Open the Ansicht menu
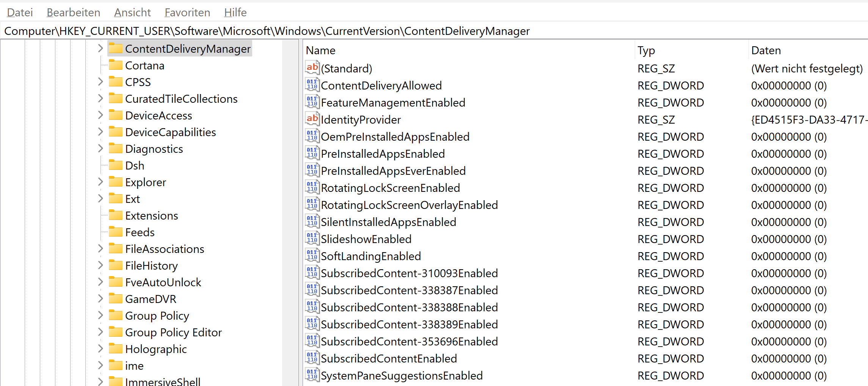868x386 pixels. click(132, 13)
